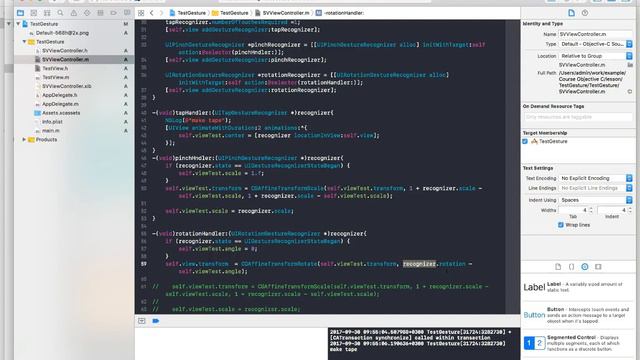Click the console output area
640x360 pixels.
424,344
